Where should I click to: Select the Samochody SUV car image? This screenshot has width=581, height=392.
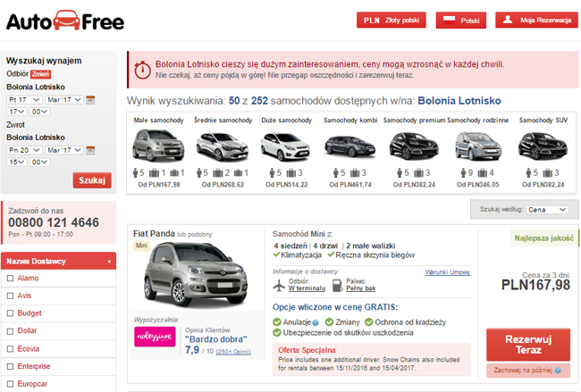pyautogui.click(x=543, y=146)
